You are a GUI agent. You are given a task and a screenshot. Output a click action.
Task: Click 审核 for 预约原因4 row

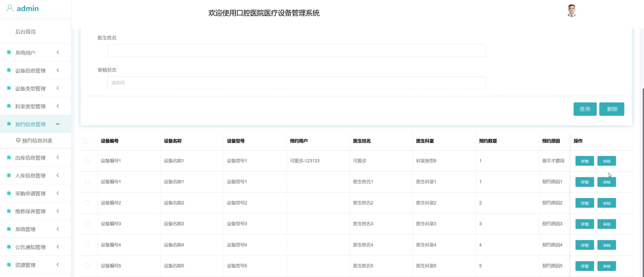pyautogui.click(x=607, y=245)
